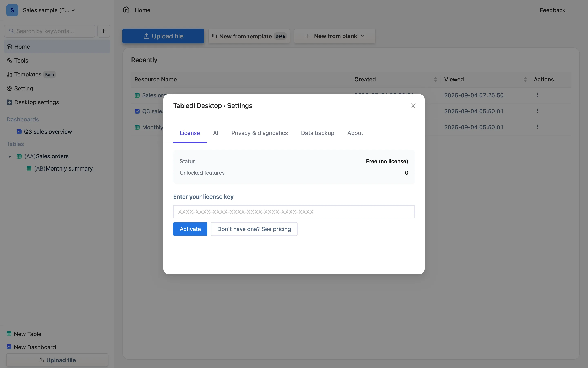Close the Tabledi Desktop Settings dialog

413,106
